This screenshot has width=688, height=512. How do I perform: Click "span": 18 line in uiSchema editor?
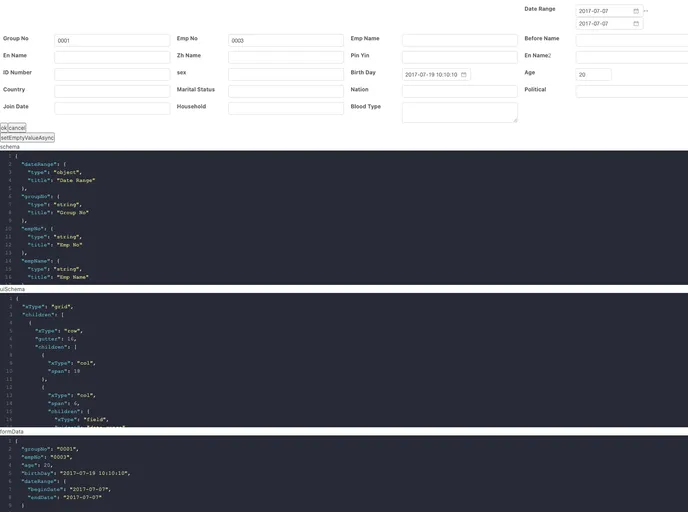click(64, 371)
